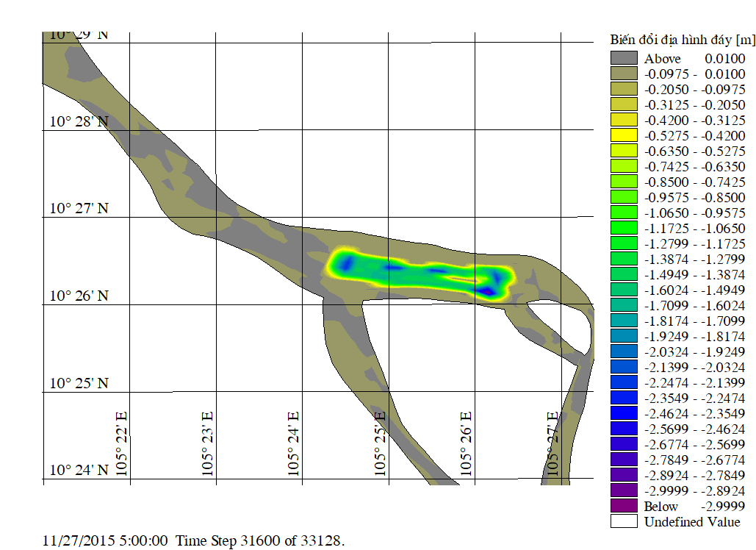Click the -1.7099 to -1.6024 teal swatch

point(624,305)
